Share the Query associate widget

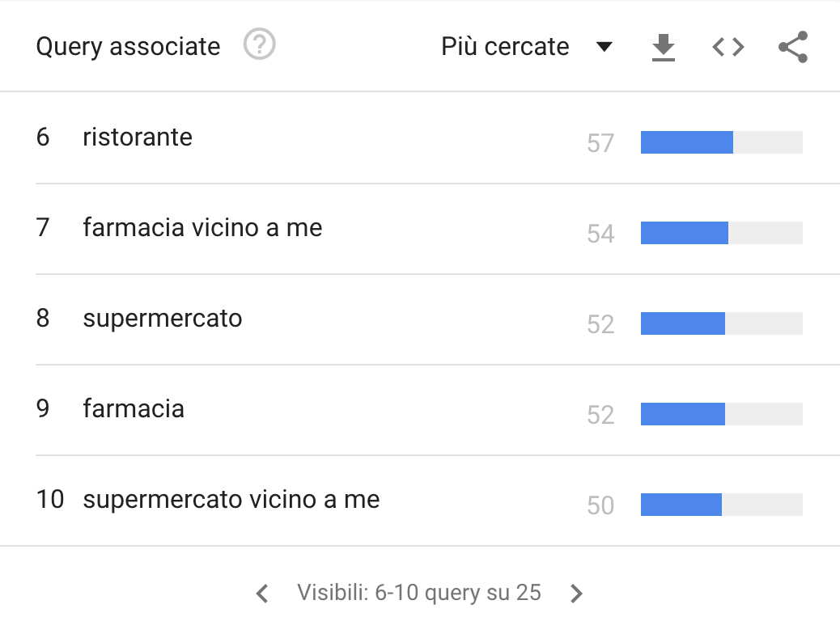pos(793,47)
